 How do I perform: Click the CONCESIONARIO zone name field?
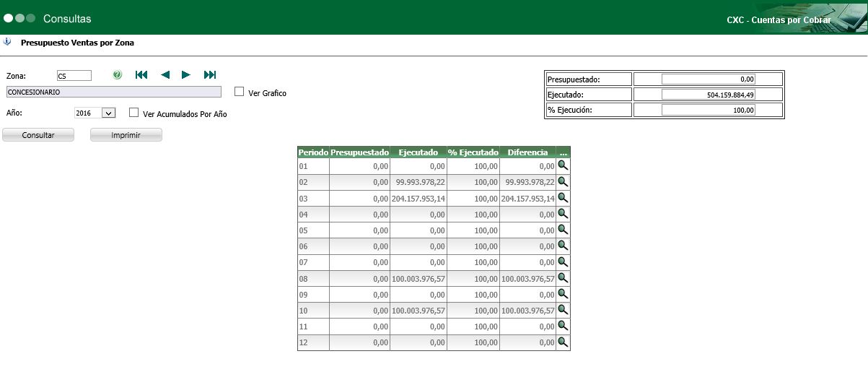[113, 92]
